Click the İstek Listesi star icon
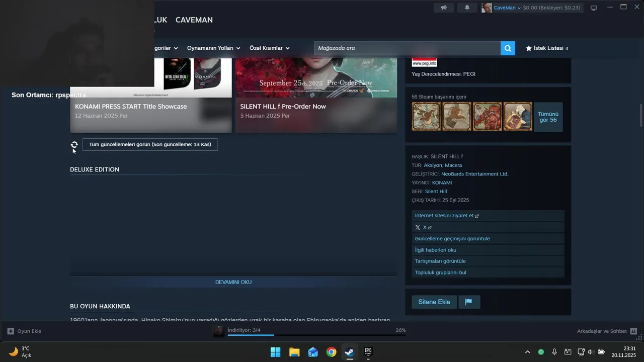This screenshot has height=362, width=644. [x=529, y=48]
